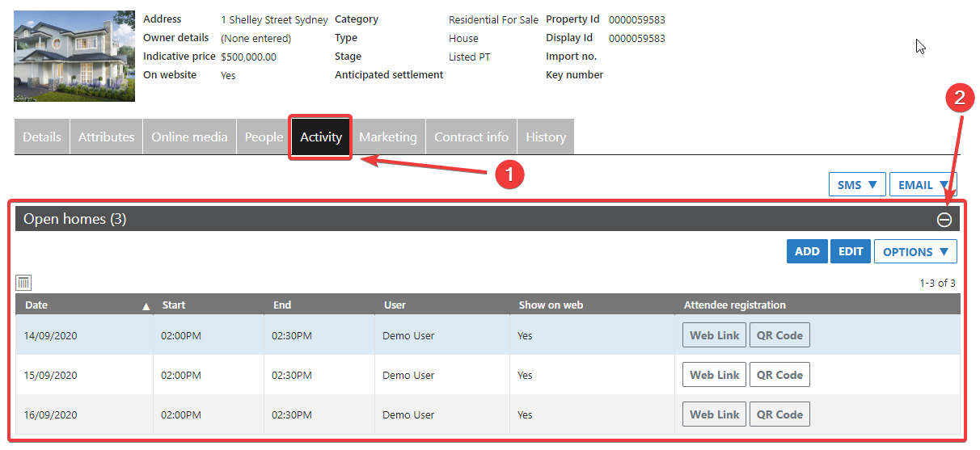View the Contract info tab
Viewport: 980px width, 450px height.
tap(471, 137)
